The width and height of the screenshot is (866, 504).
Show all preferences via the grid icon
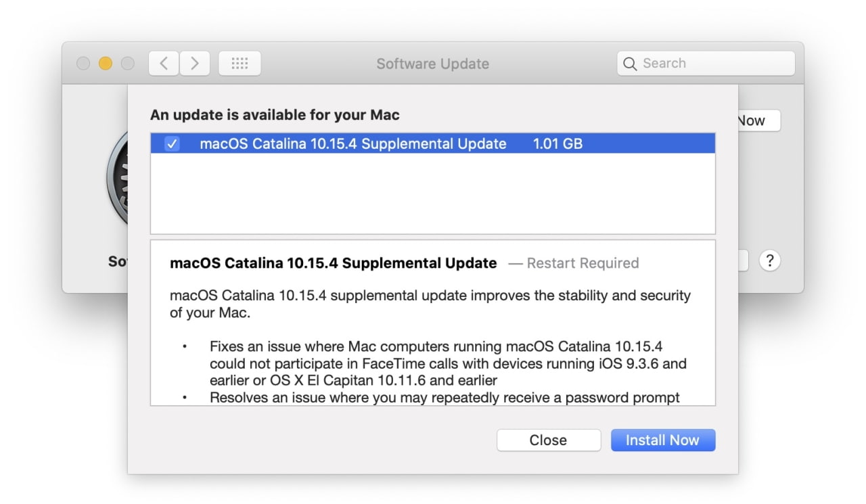click(240, 64)
